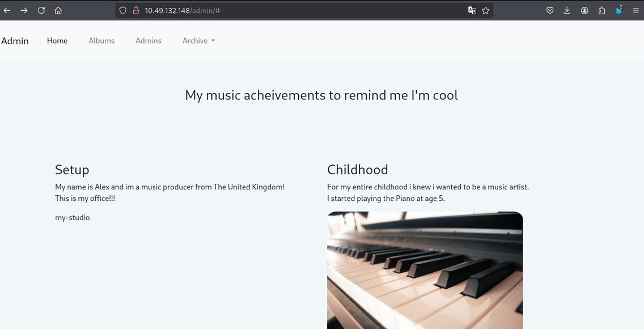The image size is (644, 329).
Task: Bookmark this page with the star
Action: (x=486, y=10)
